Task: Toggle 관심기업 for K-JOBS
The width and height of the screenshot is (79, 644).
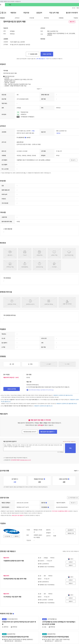Action: (7, 536)
